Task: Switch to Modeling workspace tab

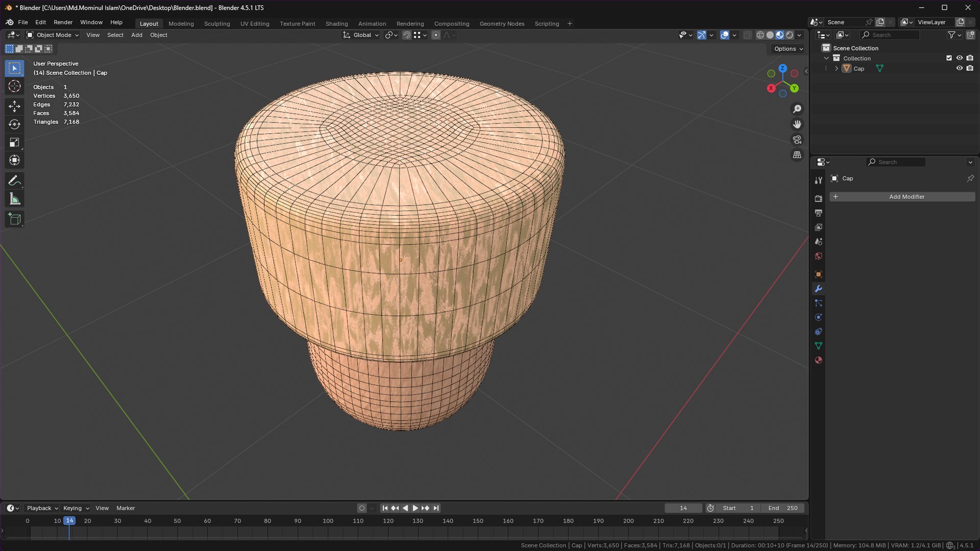Action: 181,24
